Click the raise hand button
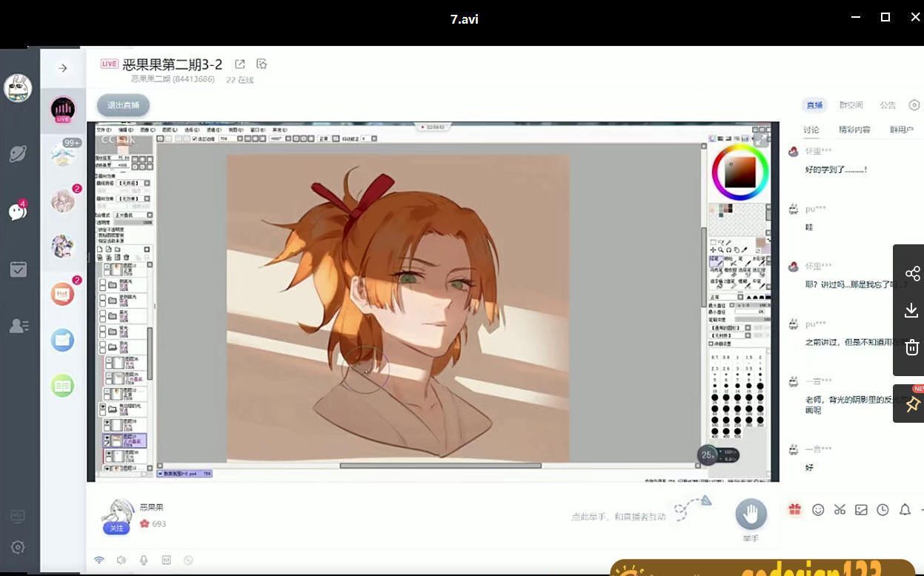 (751, 514)
